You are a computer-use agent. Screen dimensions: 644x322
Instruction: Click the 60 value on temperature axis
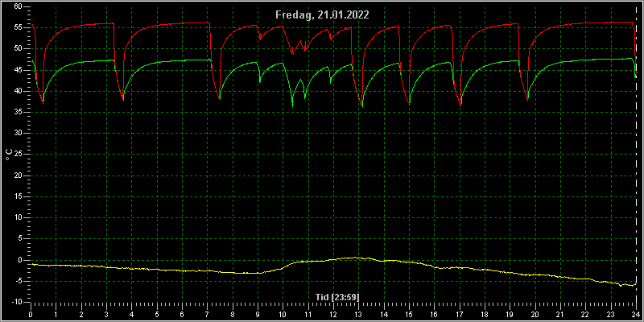pyautogui.click(x=18, y=6)
